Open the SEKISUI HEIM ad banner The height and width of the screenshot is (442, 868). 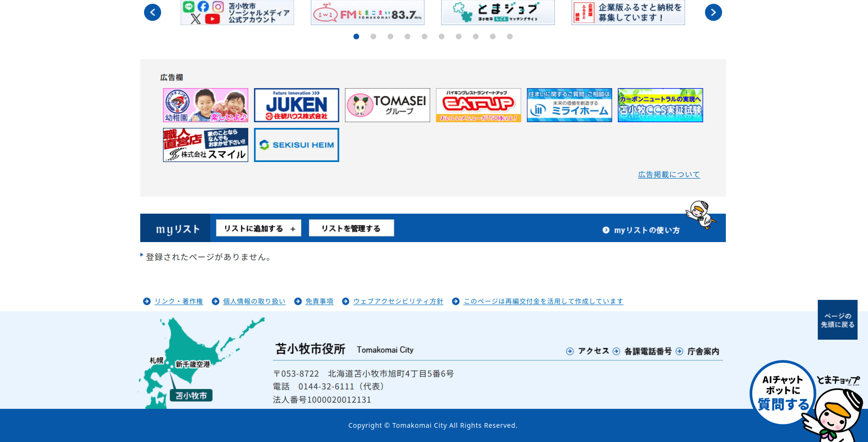pyautogui.click(x=297, y=145)
